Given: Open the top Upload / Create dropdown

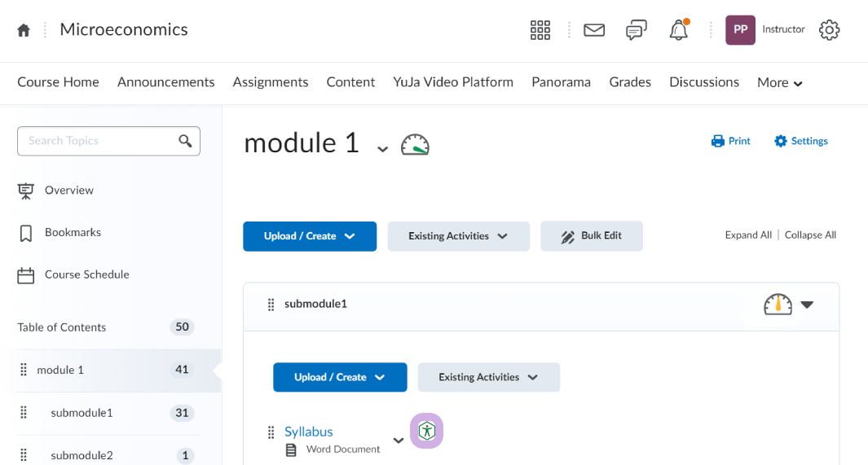Looking at the screenshot, I should pos(310,236).
